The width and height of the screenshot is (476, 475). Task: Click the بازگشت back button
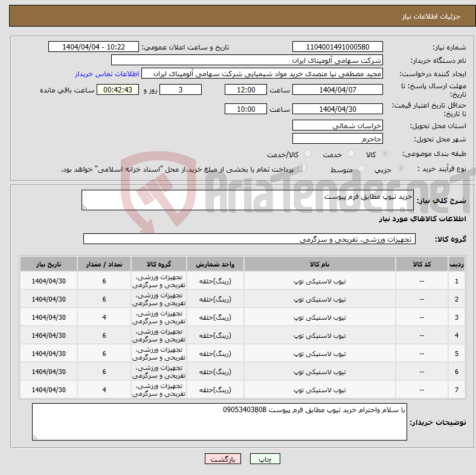223,459
